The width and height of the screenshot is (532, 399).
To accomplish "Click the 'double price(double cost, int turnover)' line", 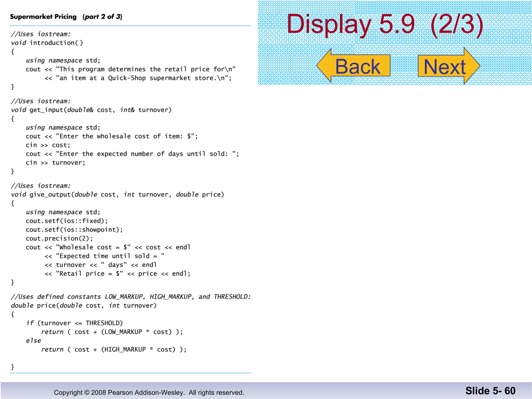I will pyautogui.click(x=84, y=305).
